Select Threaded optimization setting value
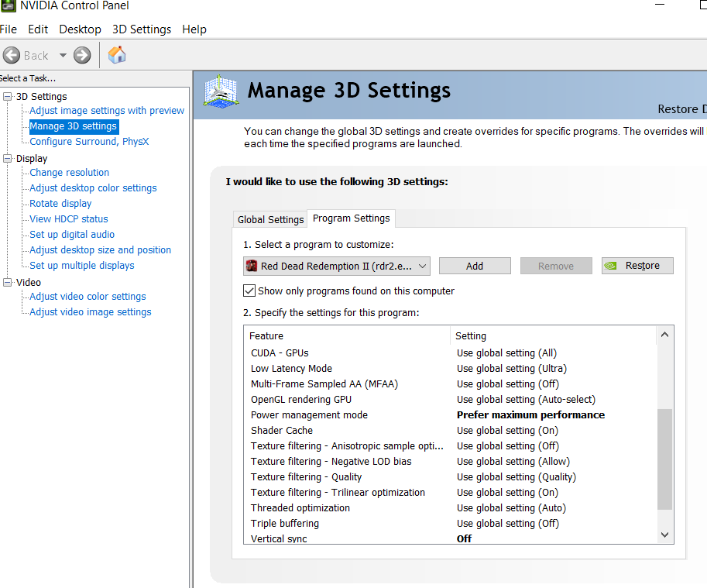 pyautogui.click(x=511, y=507)
